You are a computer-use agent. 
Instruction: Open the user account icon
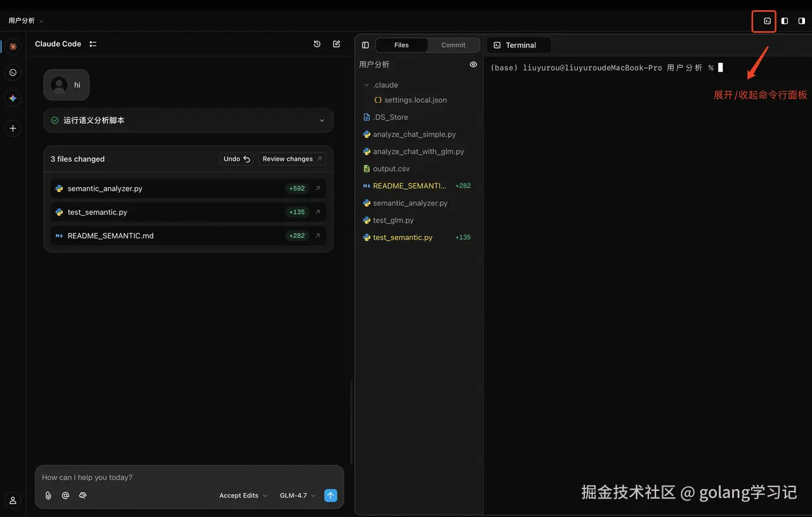point(13,500)
